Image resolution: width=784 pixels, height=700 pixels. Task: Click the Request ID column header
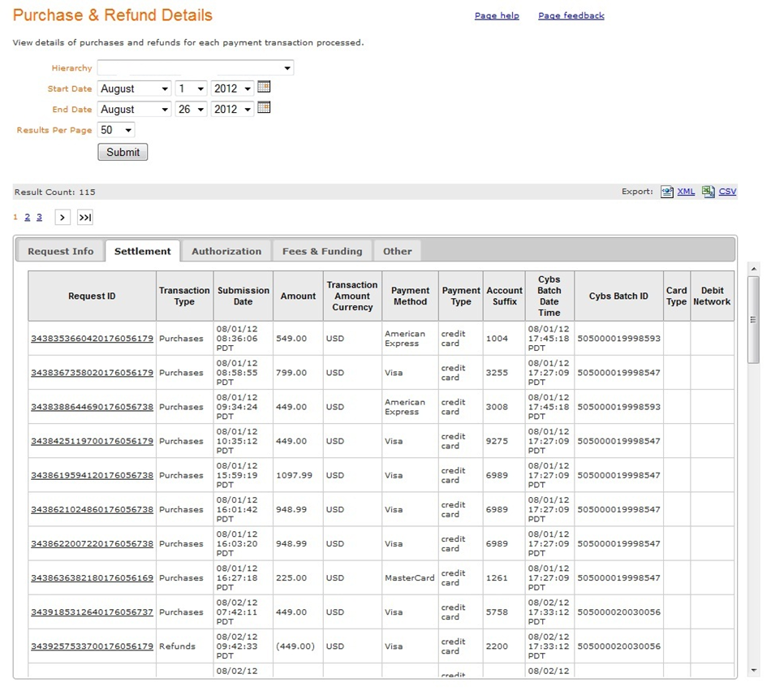pos(92,296)
